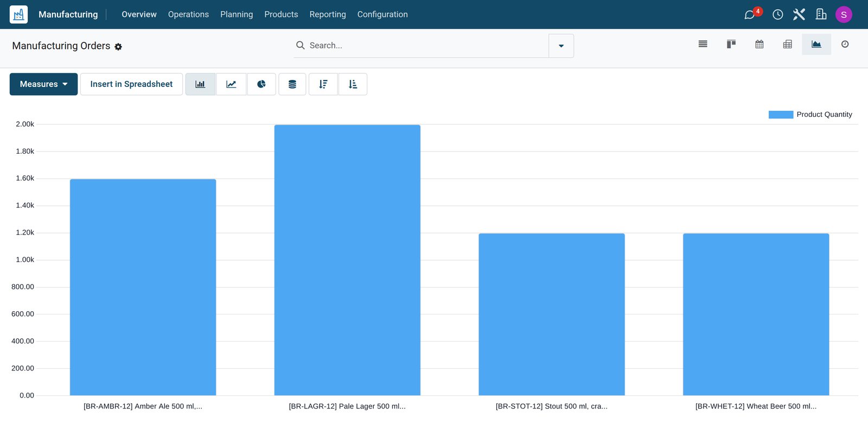Click the Wheat Beer bar in chart
The width and height of the screenshot is (868, 422).
coord(756,314)
